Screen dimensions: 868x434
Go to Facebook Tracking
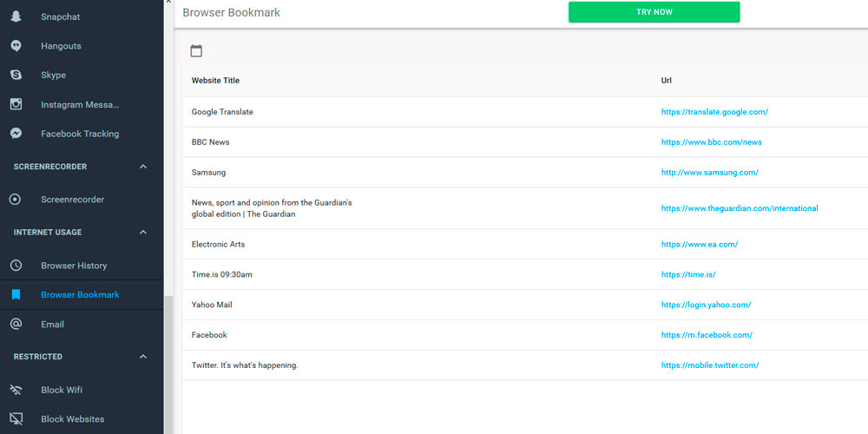(x=82, y=134)
